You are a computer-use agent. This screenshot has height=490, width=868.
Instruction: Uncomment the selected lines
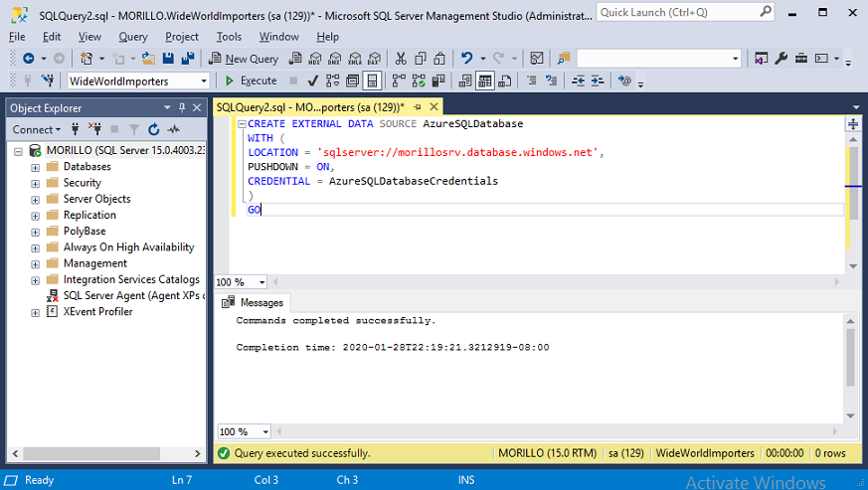tap(552, 81)
